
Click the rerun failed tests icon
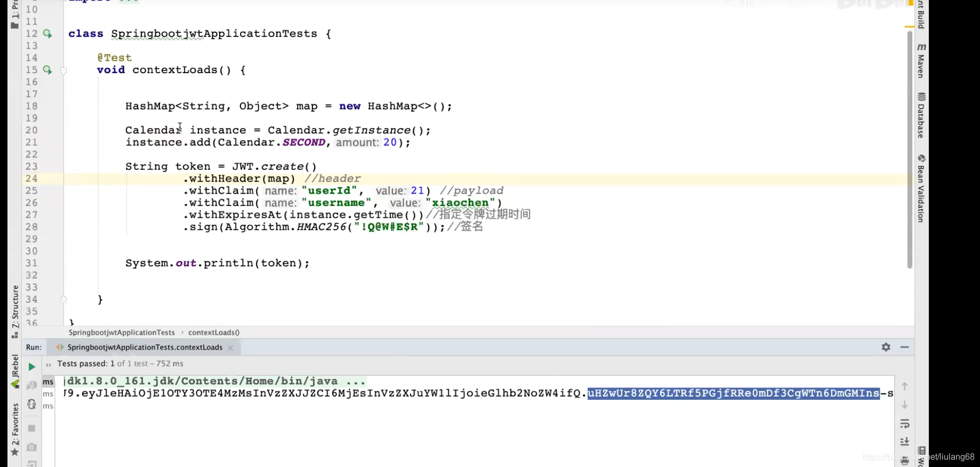pos(31,385)
